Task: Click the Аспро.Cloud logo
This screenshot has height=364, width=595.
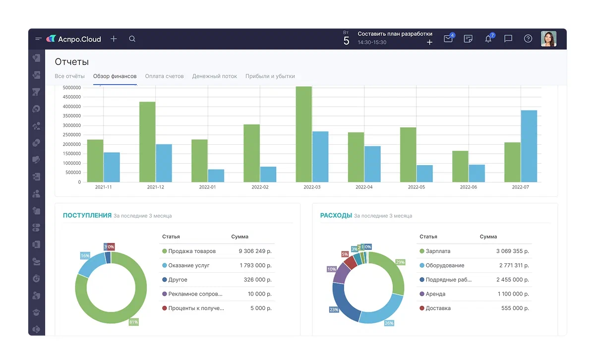Action: point(74,39)
